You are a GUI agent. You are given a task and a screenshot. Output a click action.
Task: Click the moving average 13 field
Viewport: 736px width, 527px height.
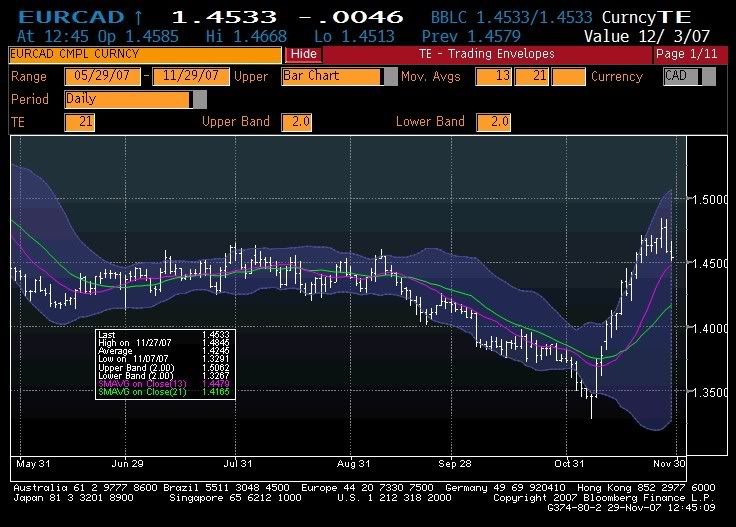(493, 77)
